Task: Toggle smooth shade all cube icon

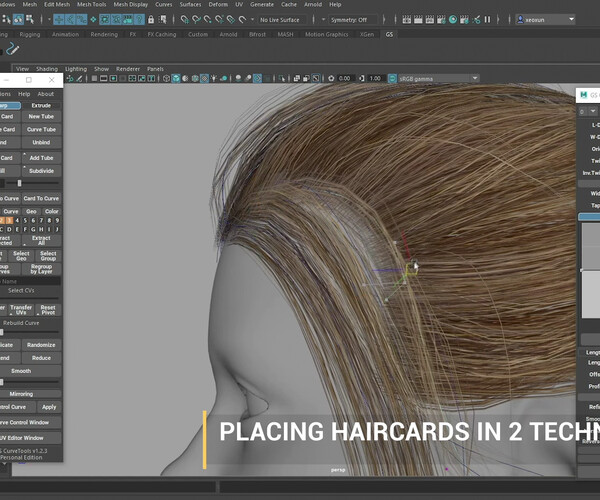Action: pyautogui.click(x=176, y=78)
